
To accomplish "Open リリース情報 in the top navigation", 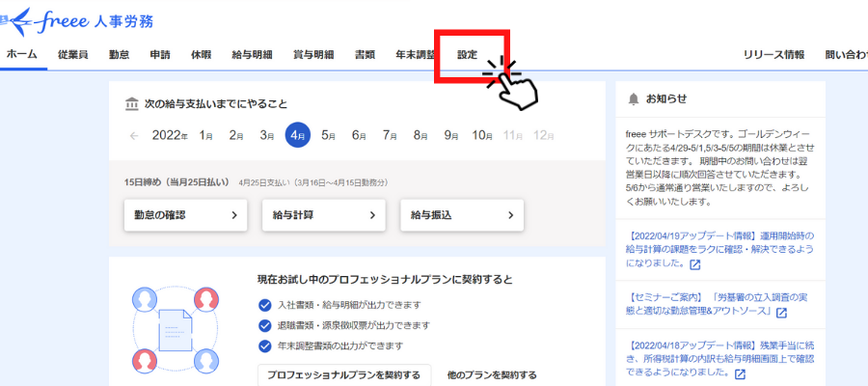I will (x=773, y=55).
